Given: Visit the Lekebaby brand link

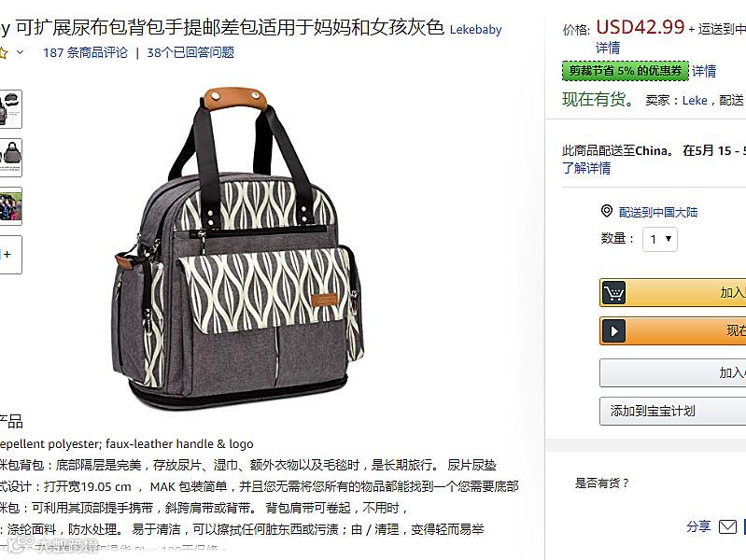Looking at the screenshot, I should pos(476,30).
